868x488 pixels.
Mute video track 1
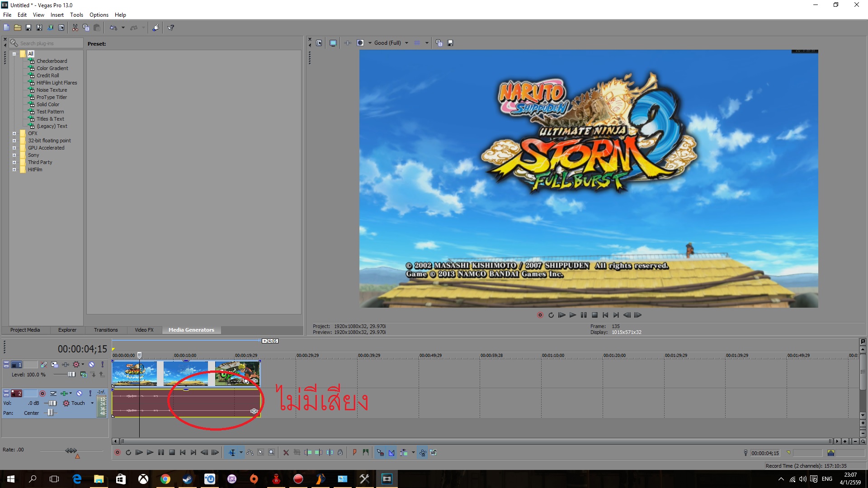click(x=92, y=364)
